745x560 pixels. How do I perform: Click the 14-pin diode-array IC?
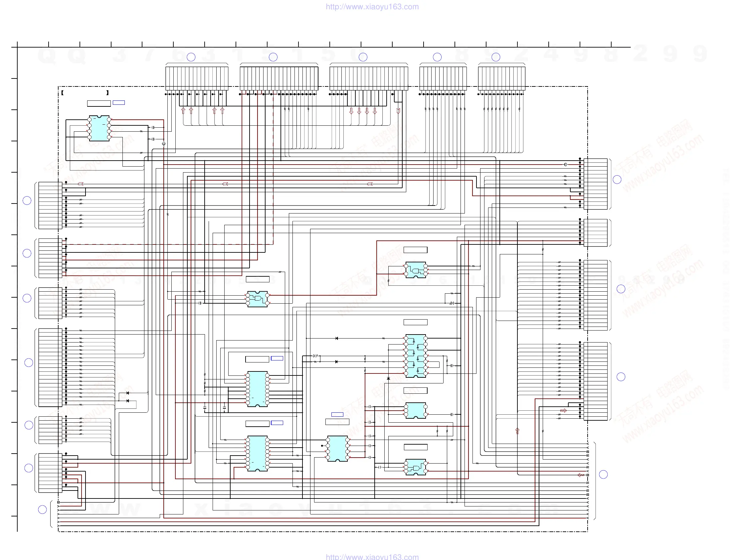point(416,356)
